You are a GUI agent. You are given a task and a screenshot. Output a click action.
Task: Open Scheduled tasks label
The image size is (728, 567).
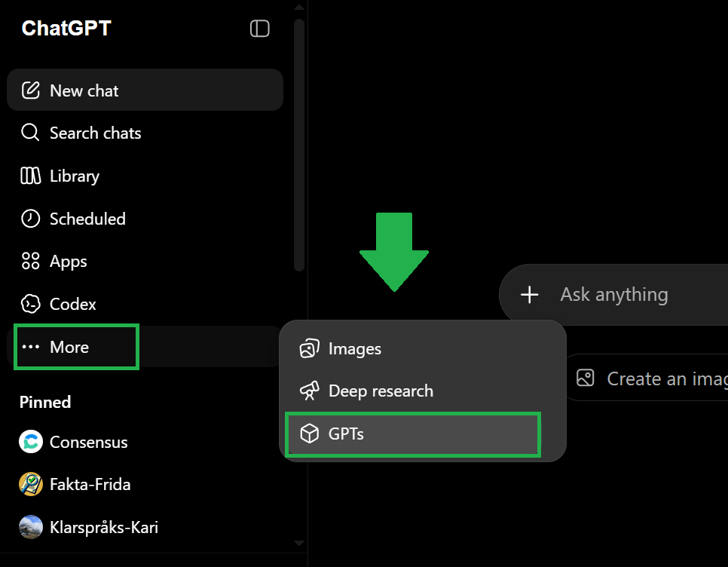[87, 219]
